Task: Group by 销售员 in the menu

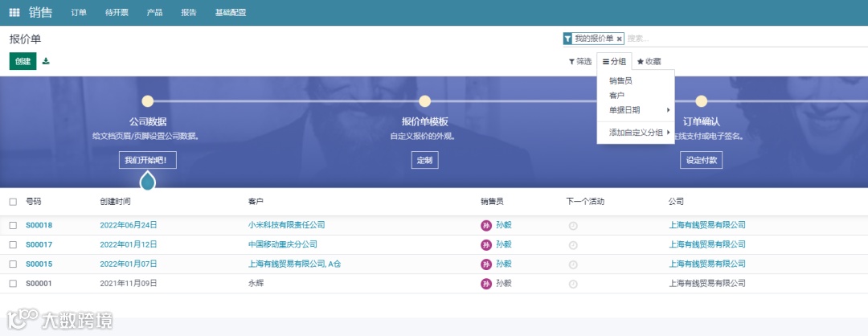Action: coord(636,81)
